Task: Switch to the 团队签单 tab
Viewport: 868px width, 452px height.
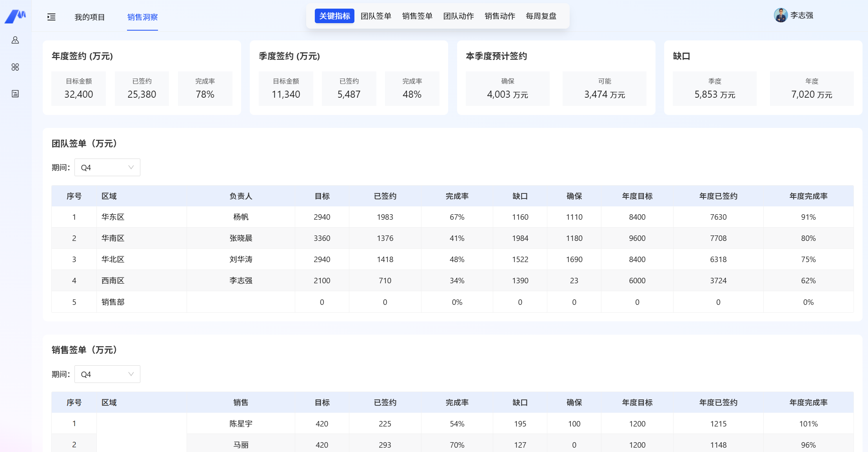Action: click(375, 16)
